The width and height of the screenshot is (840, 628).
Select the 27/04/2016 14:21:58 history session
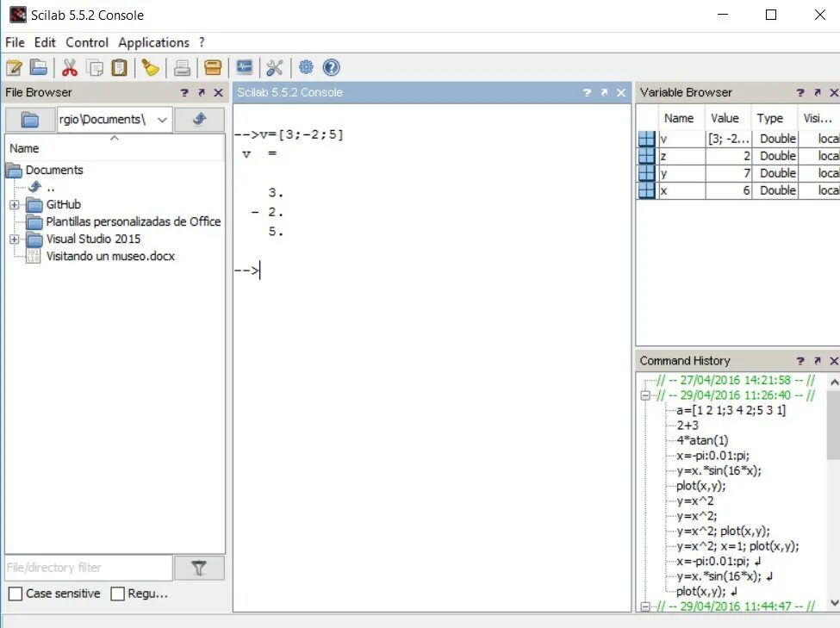pos(736,381)
